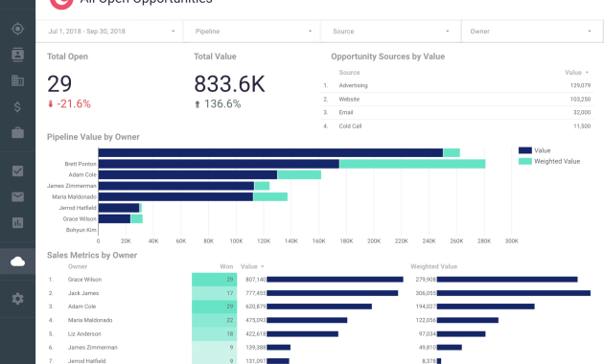Click Brett Ponton chart label
Viewport: 604px width, 364px height.
coord(81,164)
